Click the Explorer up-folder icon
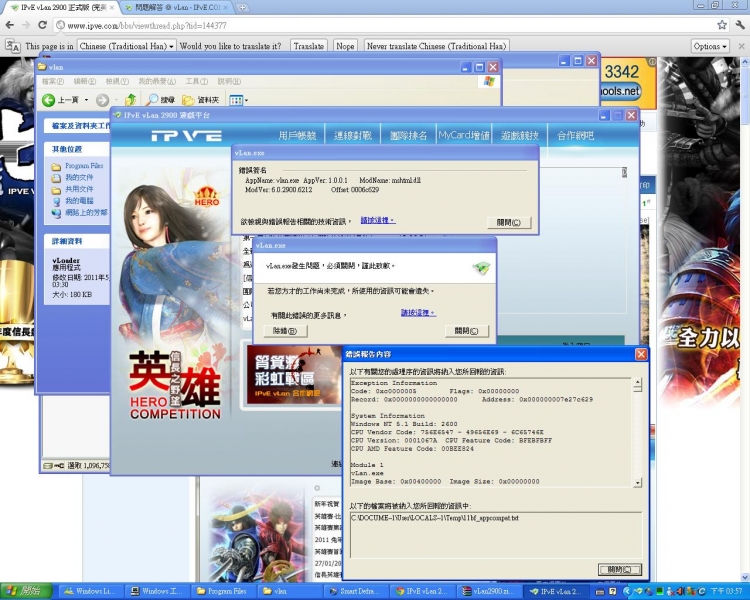This screenshot has width=750, height=600. pos(130,100)
